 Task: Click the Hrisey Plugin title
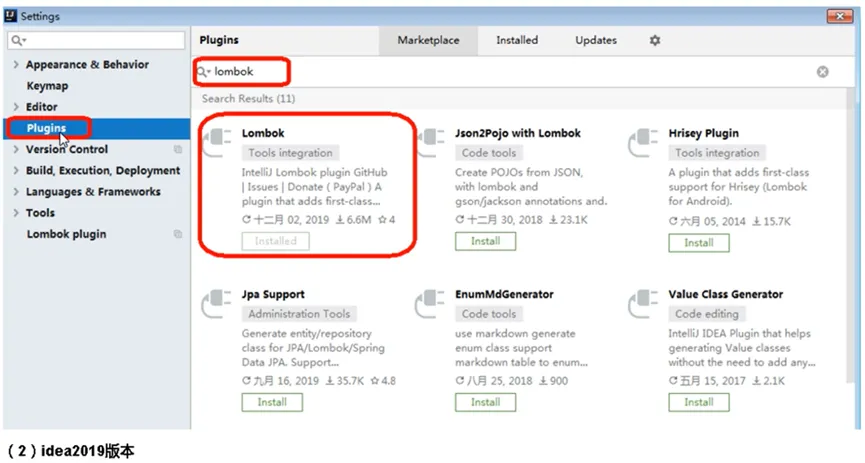(703, 133)
